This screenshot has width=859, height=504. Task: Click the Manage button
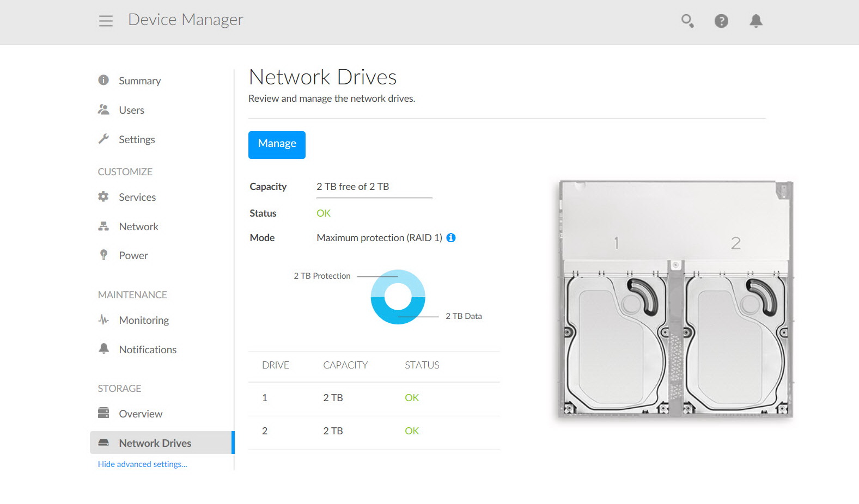pos(277,145)
